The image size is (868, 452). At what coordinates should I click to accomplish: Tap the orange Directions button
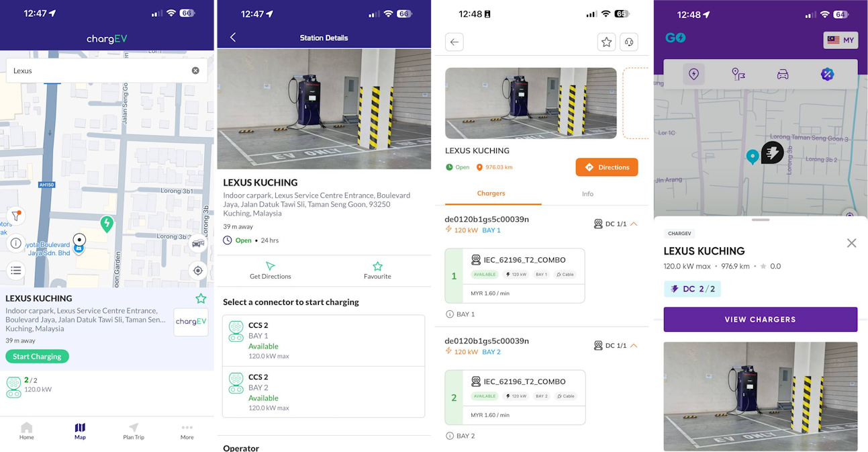606,167
